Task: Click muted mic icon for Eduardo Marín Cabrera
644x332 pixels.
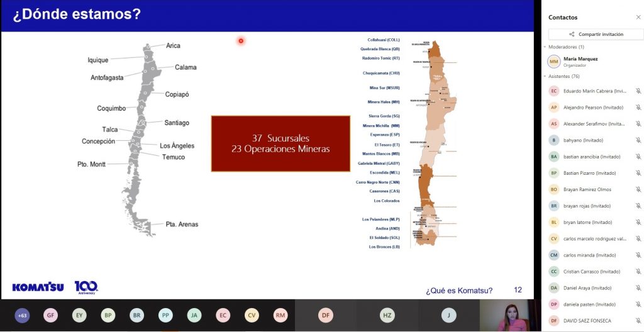Action: coord(638,91)
